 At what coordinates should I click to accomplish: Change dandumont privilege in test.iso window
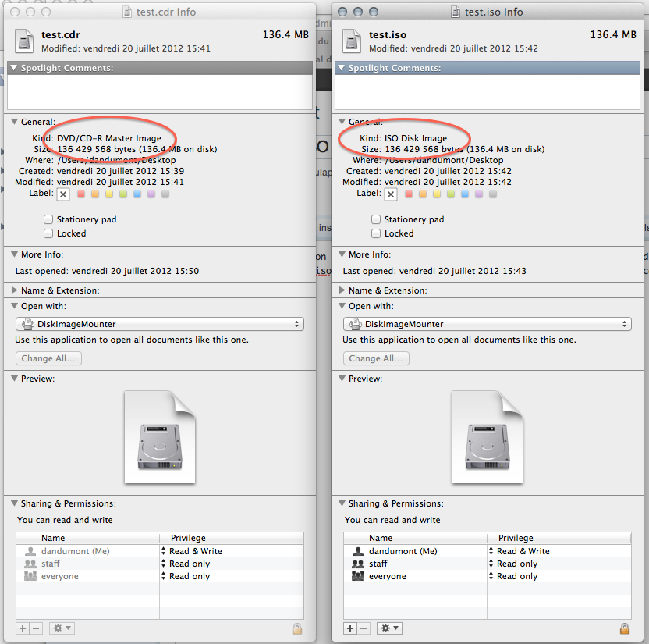coord(491,551)
